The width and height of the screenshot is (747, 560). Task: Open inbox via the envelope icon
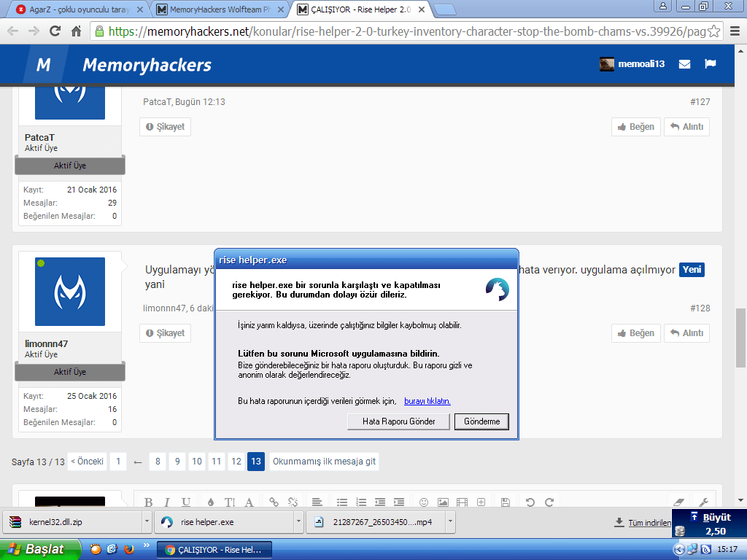point(684,64)
